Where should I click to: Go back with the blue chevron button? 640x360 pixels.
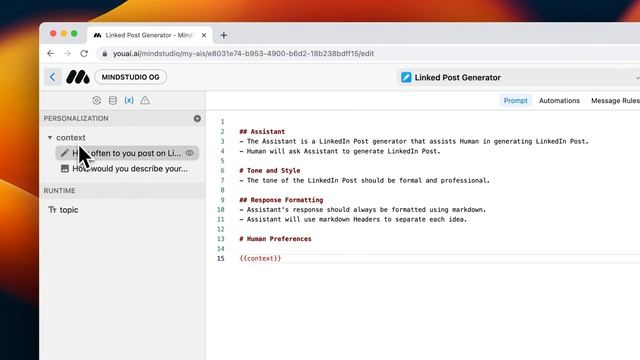pos(53,77)
